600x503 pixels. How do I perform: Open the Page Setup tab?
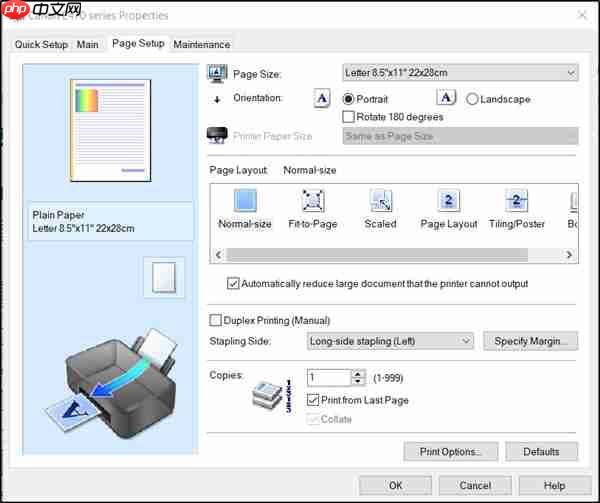coord(138,43)
